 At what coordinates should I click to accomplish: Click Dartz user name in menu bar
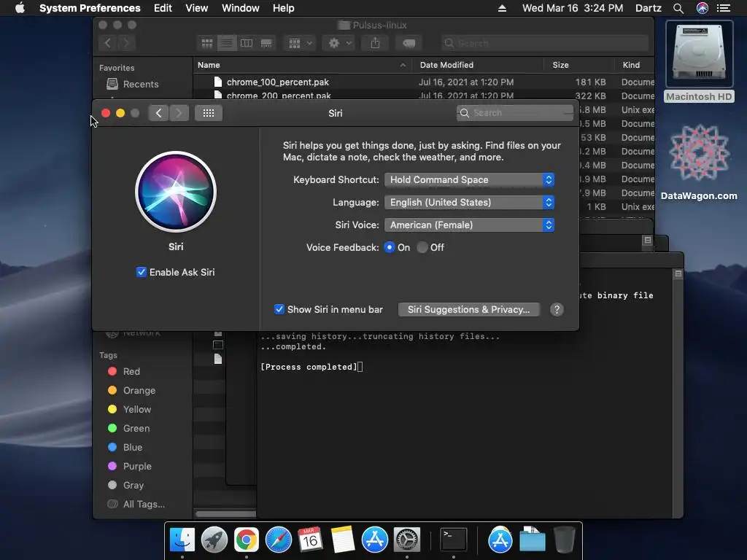(648, 8)
